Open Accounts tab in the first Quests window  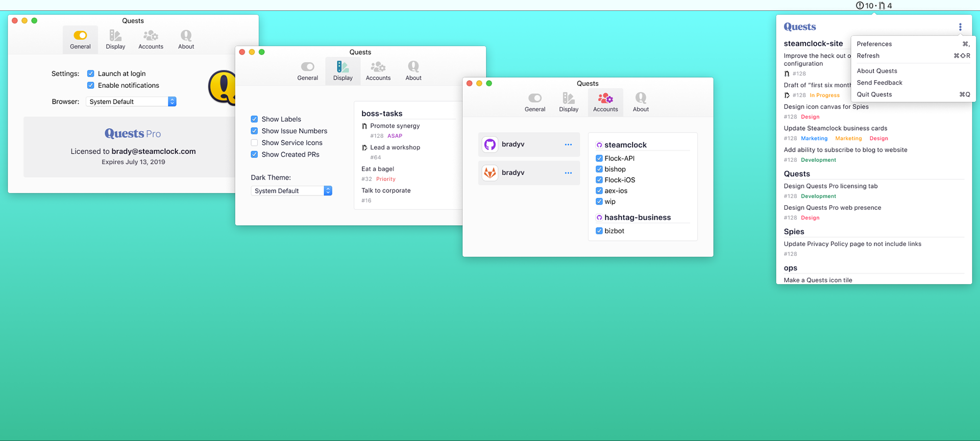151,40
